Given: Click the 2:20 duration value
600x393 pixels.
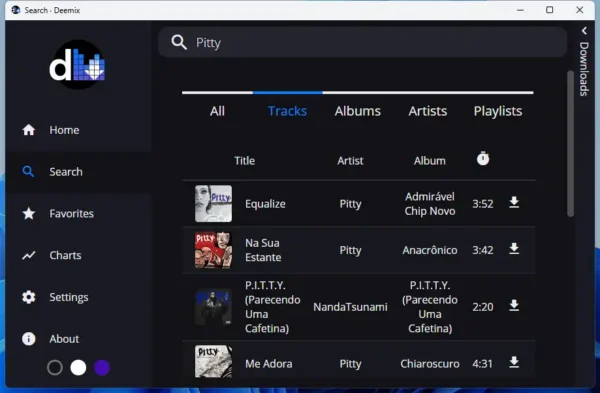Looking at the screenshot, I should (483, 307).
